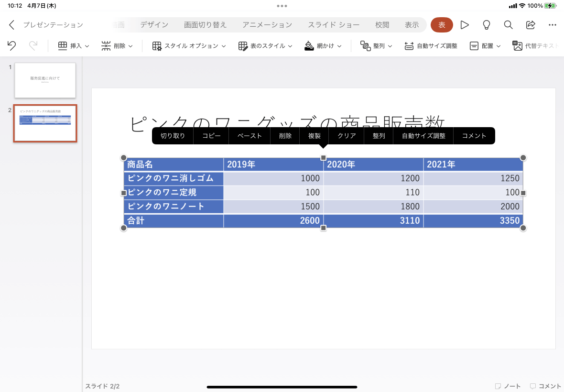This screenshot has height=392, width=564.
Task: Click the 3350 total cell
Action: click(473, 220)
